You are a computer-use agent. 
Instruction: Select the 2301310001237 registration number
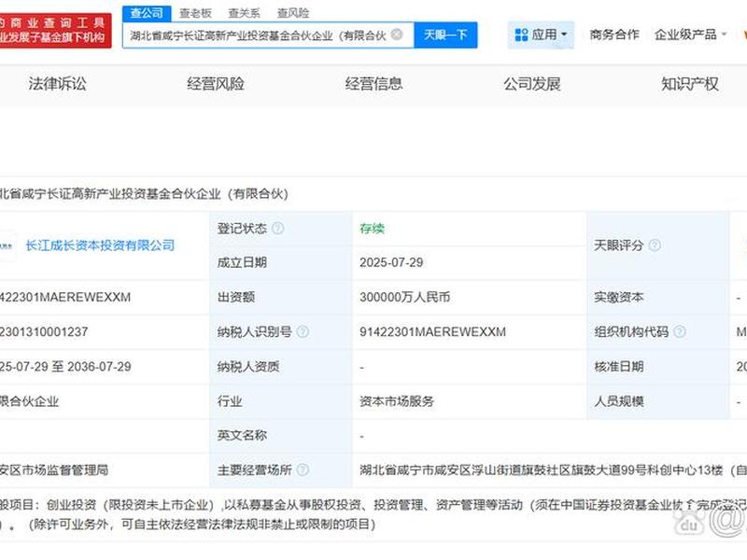click(44, 332)
